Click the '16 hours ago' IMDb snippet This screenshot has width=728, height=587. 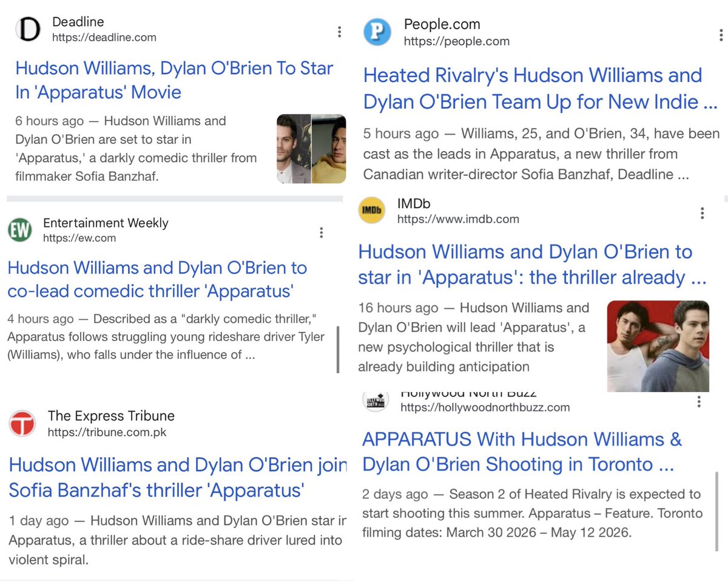474,337
